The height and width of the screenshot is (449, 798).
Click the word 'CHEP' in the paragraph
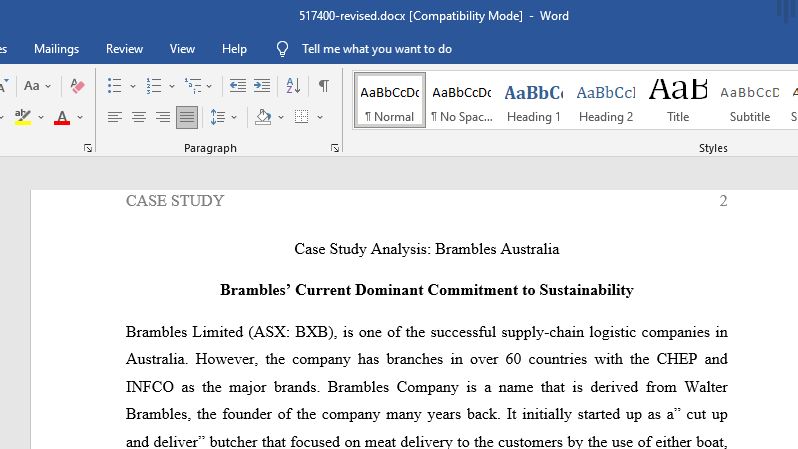pyautogui.click(x=676, y=359)
